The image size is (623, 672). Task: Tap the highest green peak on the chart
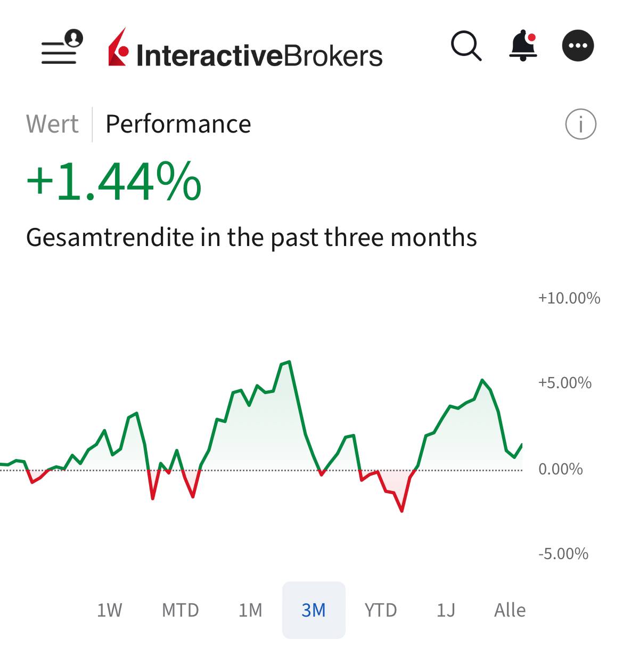click(289, 362)
